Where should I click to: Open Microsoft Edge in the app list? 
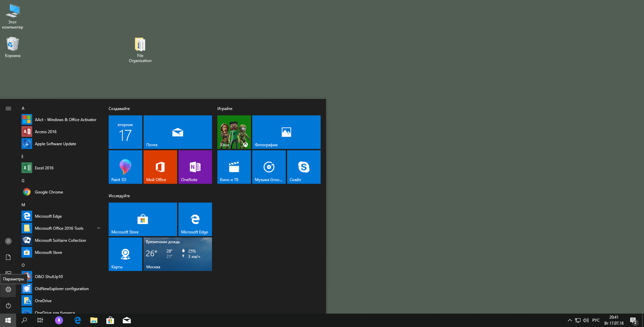click(62, 216)
